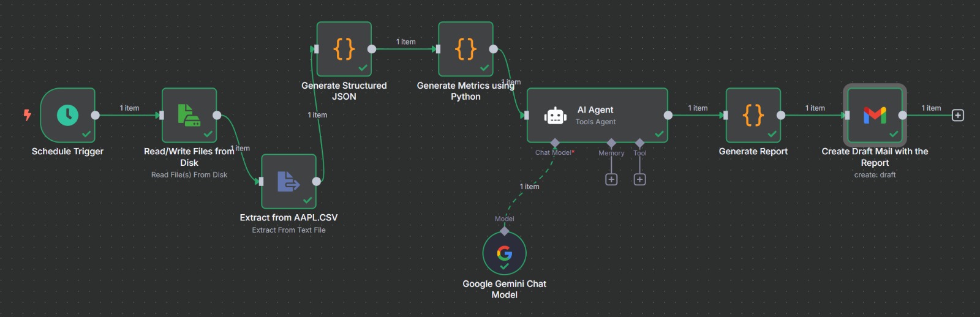
Task: Click the Model diamond connector above Gemini node
Action: (504, 231)
